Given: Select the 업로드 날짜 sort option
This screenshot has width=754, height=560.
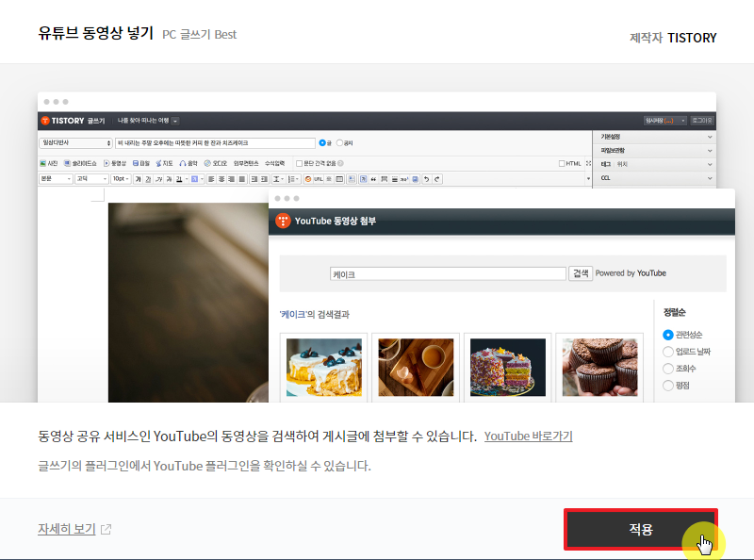Looking at the screenshot, I should pyautogui.click(x=668, y=352).
